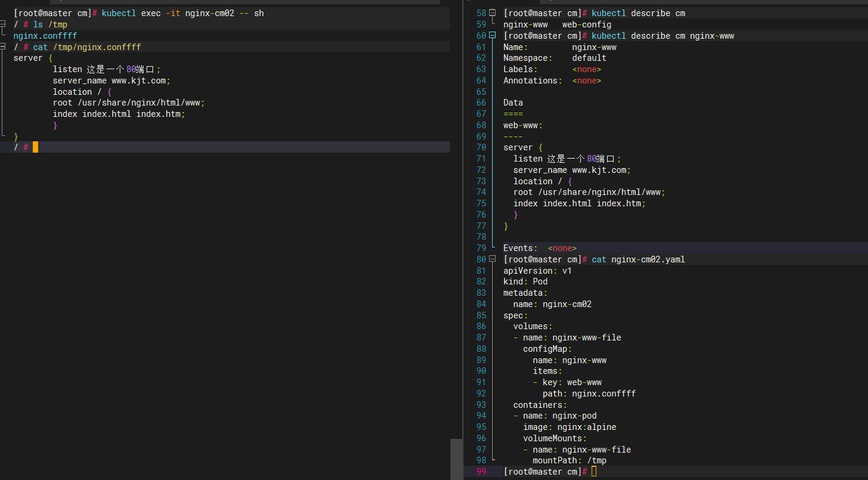Collapse the fold at 'ls /tmp' line
This screenshot has height=480, width=868.
pyautogui.click(x=3, y=24)
